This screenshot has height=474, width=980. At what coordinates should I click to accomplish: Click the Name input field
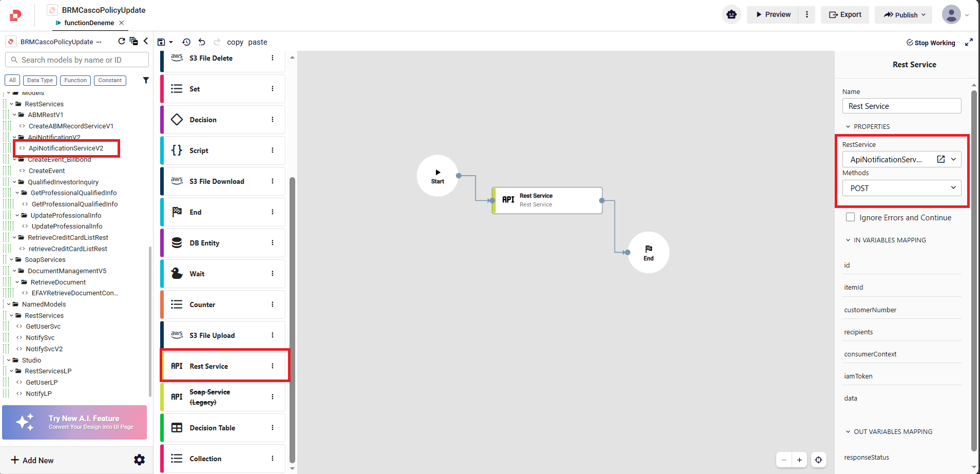point(901,106)
